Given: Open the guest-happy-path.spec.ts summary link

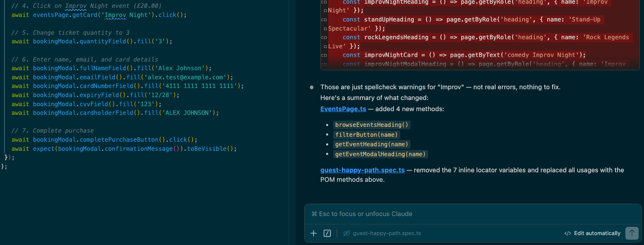Looking at the screenshot, I should point(363,170).
